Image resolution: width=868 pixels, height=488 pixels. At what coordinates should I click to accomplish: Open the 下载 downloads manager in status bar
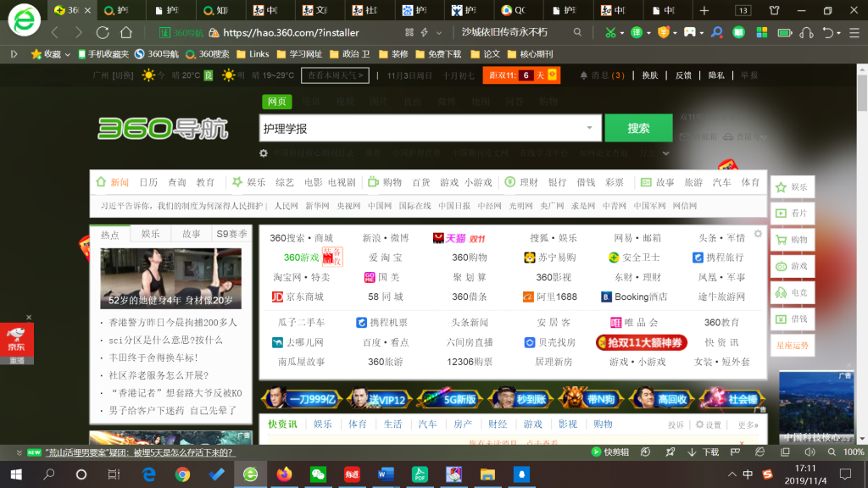pos(704,452)
